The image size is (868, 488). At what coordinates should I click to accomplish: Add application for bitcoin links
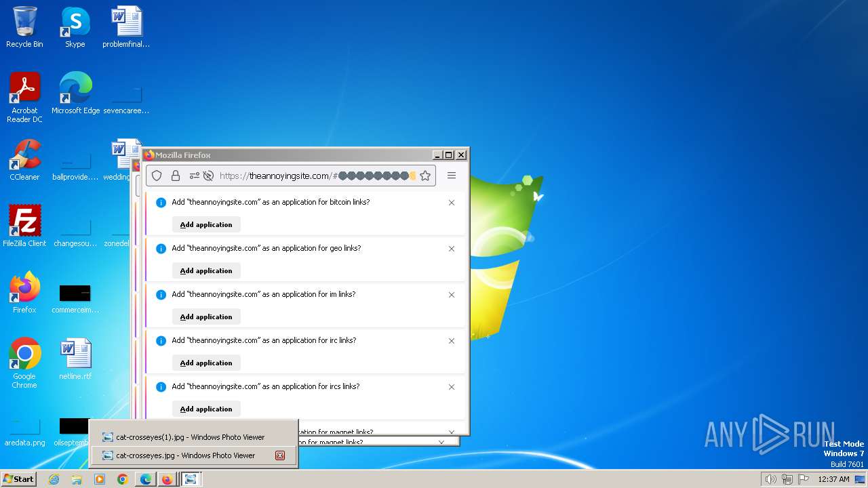(206, 224)
